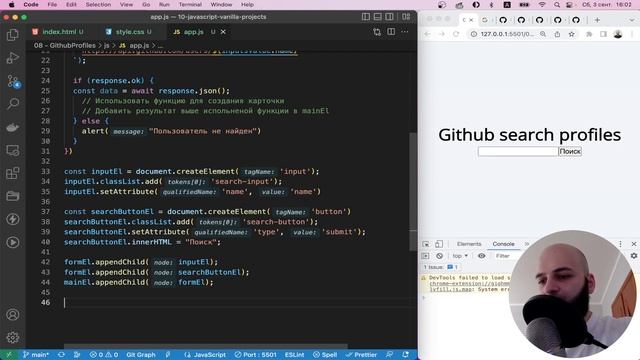Open remote window indicator in status bar

(x=9, y=355)
